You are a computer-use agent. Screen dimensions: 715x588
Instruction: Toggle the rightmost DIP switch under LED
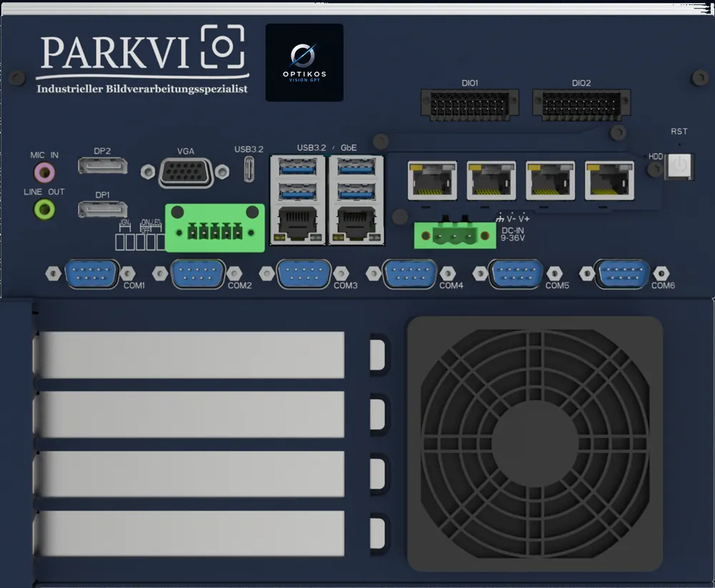pos(161,242)
